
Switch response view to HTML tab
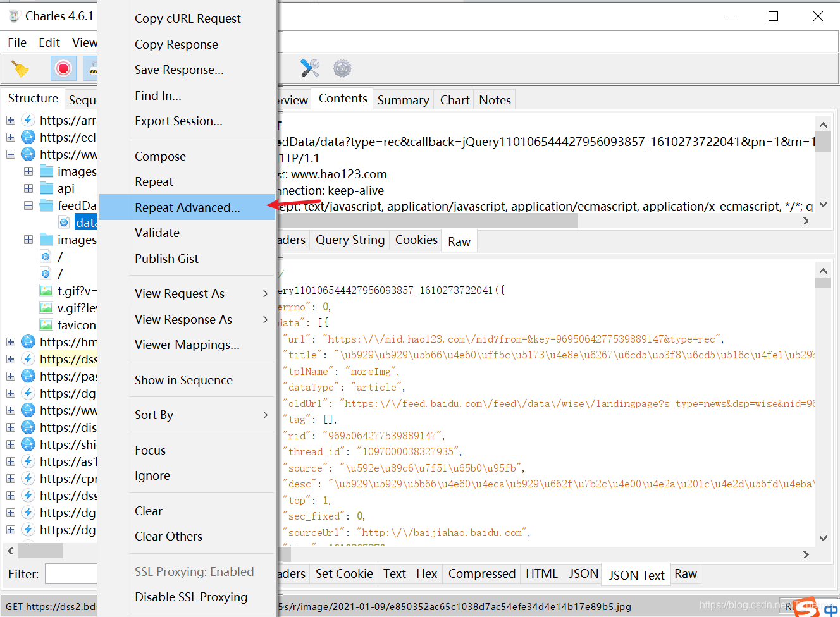(x=541, y=574)
